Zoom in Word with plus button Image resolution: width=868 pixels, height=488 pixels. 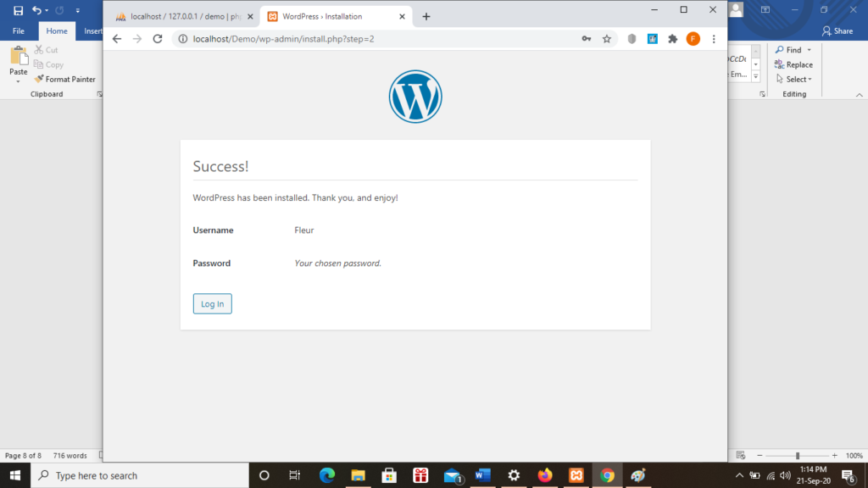click(835, 455)
